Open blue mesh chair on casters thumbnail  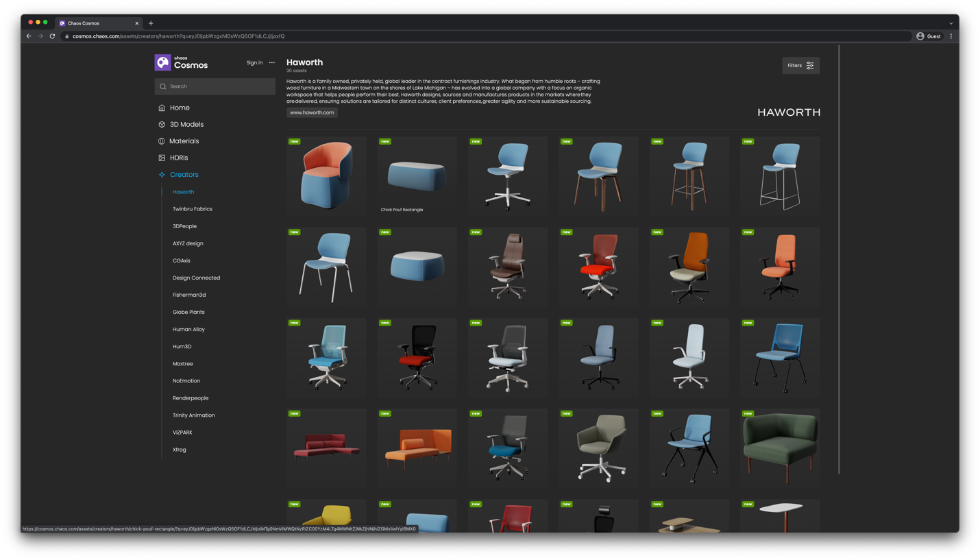click(780, 358)
